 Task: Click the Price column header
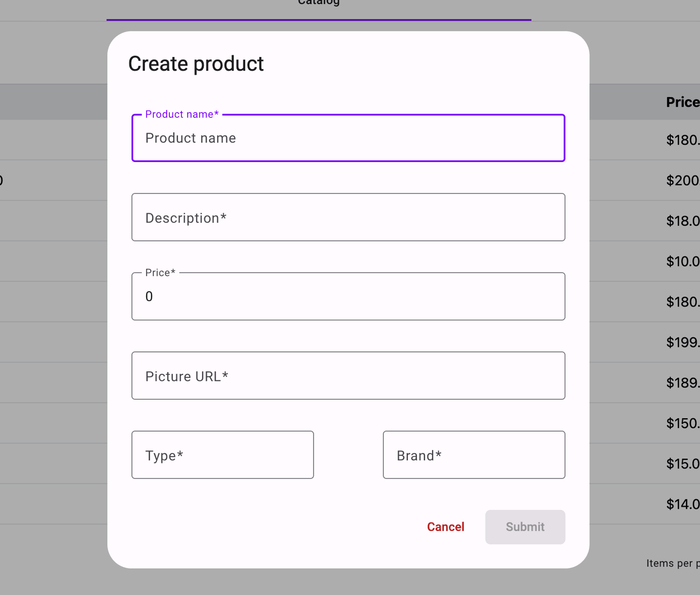[682, 102]
